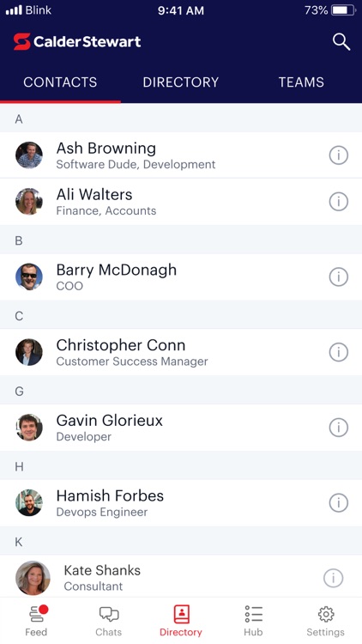Open the Feed tab with notification
Image resolution: width=362 pixels, height=644 pixels.
[x=37, y=621]
